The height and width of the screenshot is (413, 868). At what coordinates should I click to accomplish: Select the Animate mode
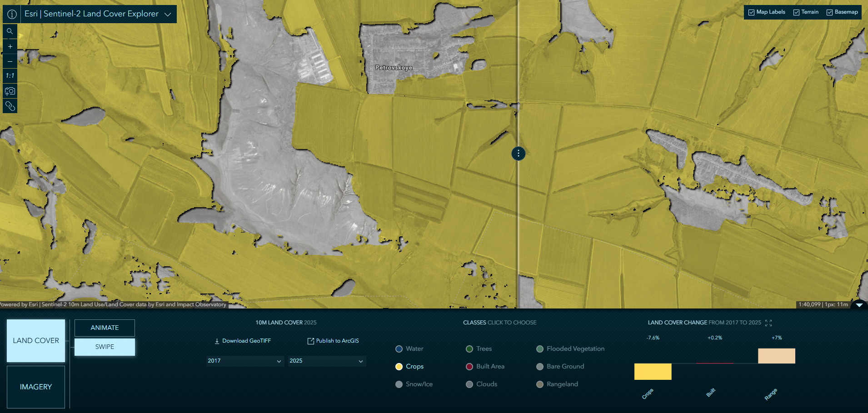coord(105,328)
